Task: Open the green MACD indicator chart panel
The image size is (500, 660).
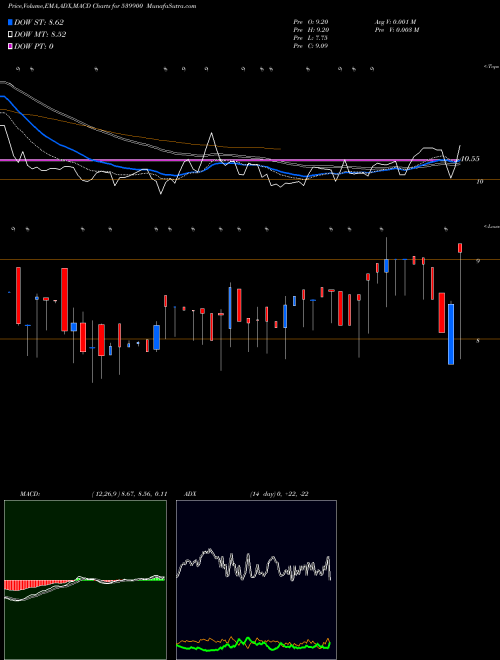Action: coord(85,580)
